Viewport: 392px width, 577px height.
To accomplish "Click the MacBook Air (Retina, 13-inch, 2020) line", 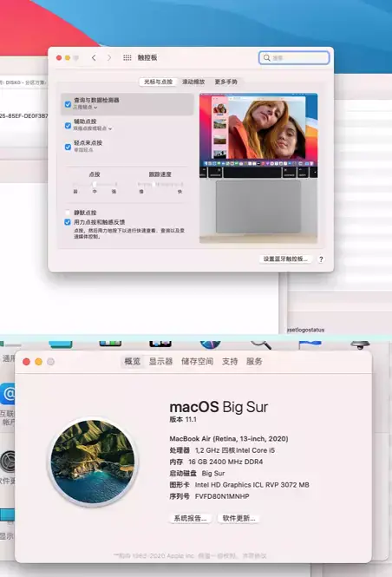I will coord(229,439).
